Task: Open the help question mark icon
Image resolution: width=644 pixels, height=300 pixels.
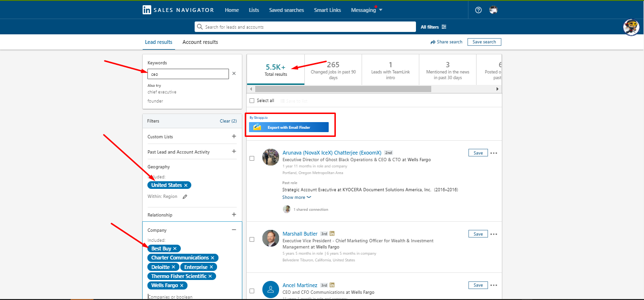Action: point(478,10)
